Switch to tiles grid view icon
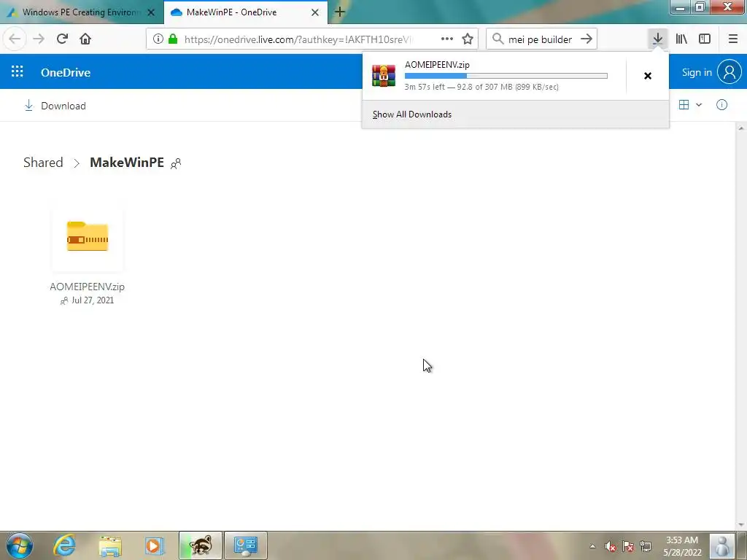 pyautogui.click(x=684, y=105)
